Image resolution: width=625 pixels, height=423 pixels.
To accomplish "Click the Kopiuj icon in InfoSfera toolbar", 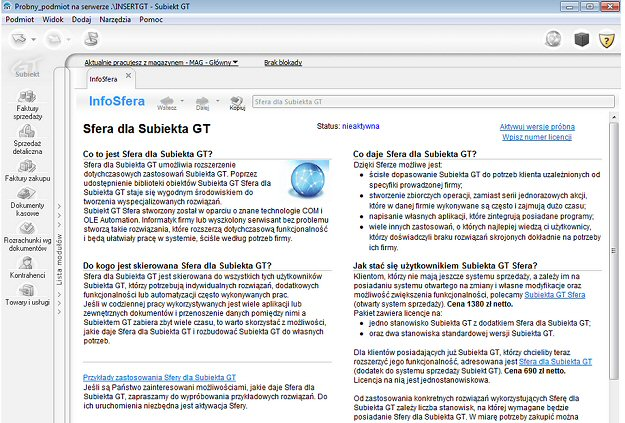I will pyautogui.click(x=237, y=102).
